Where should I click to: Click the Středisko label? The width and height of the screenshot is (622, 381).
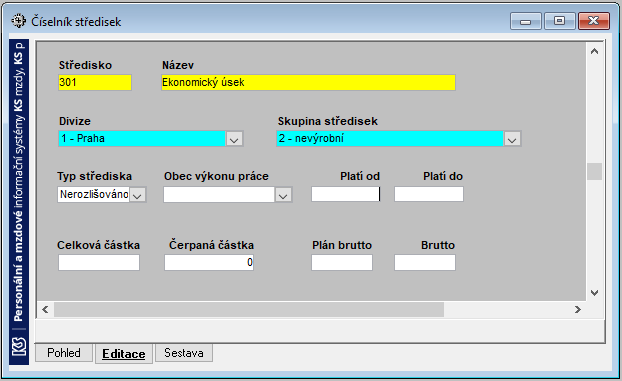85,65
